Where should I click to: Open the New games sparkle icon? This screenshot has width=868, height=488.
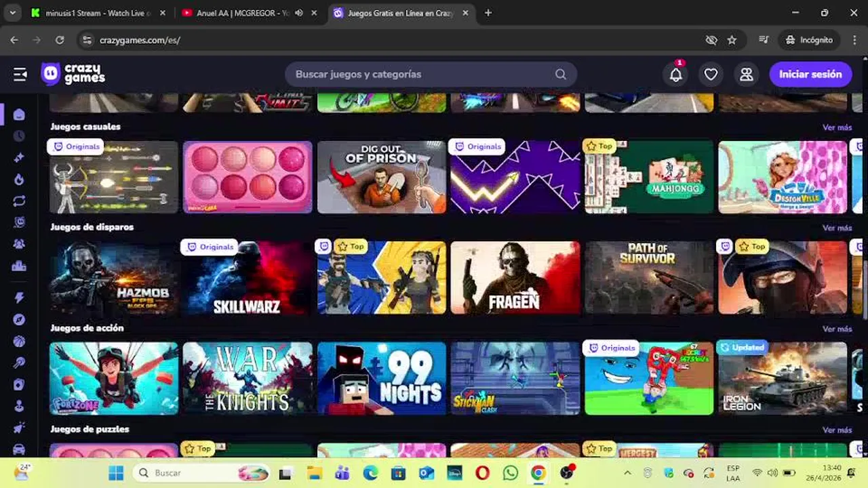click(x=19, y=158)
